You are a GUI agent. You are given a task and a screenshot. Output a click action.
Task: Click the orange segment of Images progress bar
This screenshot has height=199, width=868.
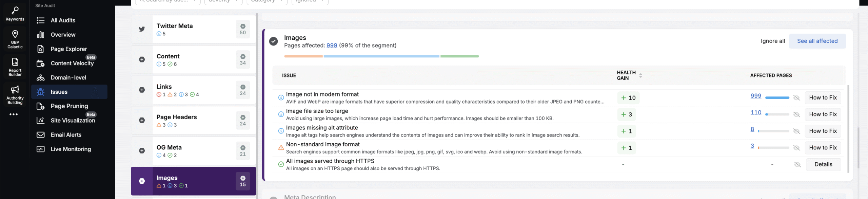click(303, 56)
